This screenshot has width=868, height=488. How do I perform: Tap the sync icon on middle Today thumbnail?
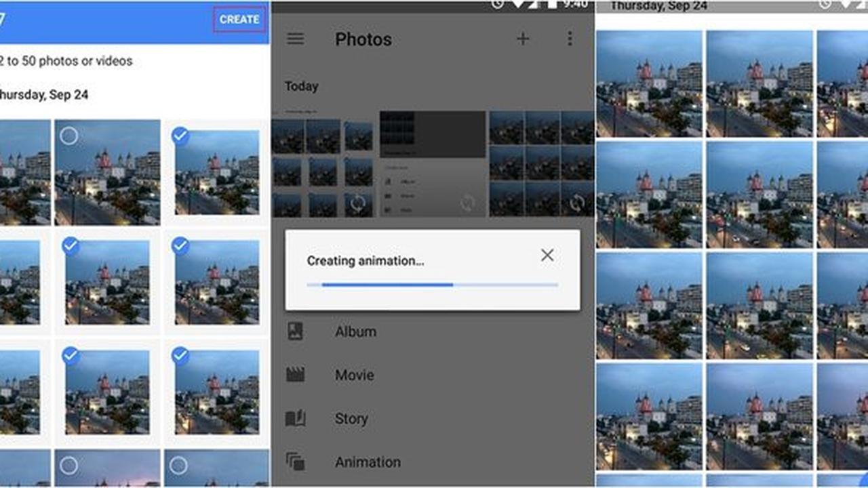[x=467, y=202]
